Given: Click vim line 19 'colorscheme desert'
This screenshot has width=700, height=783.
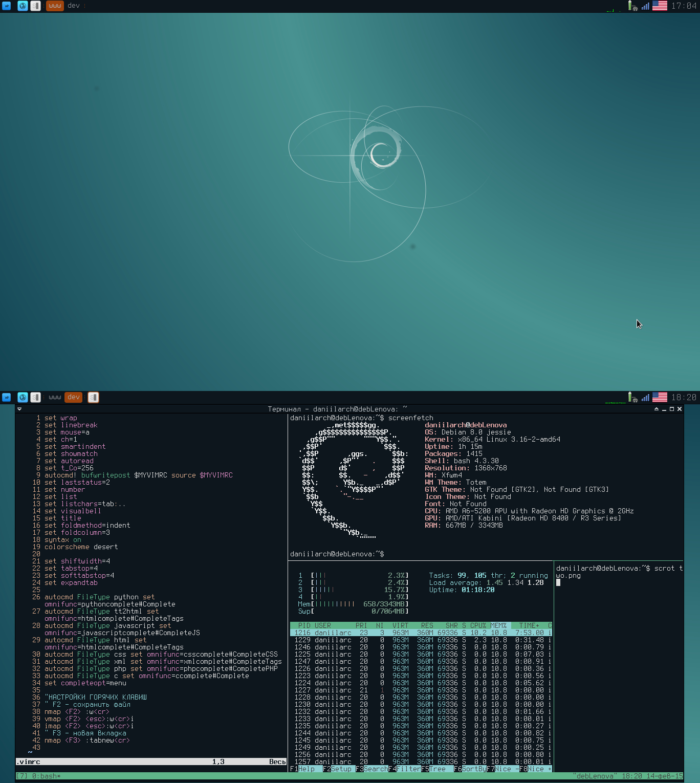Looking at the screenshot, I should click(81, 547).
